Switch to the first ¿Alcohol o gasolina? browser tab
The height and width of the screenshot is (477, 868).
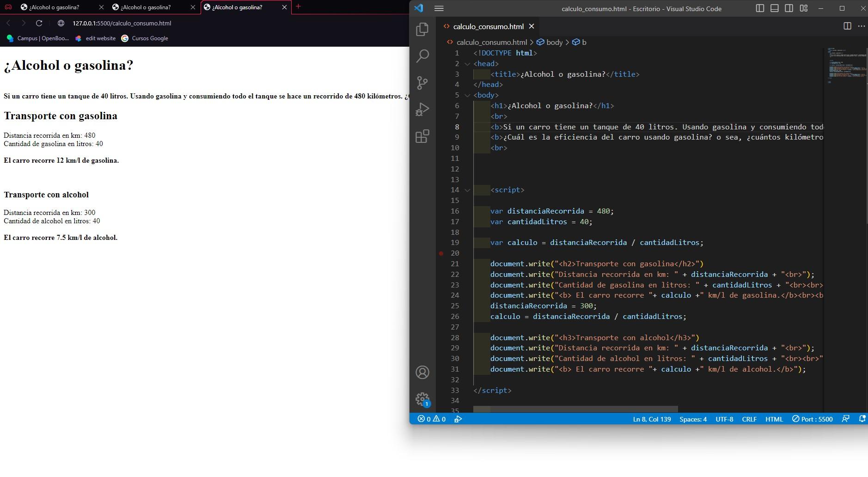pos(54,7)
